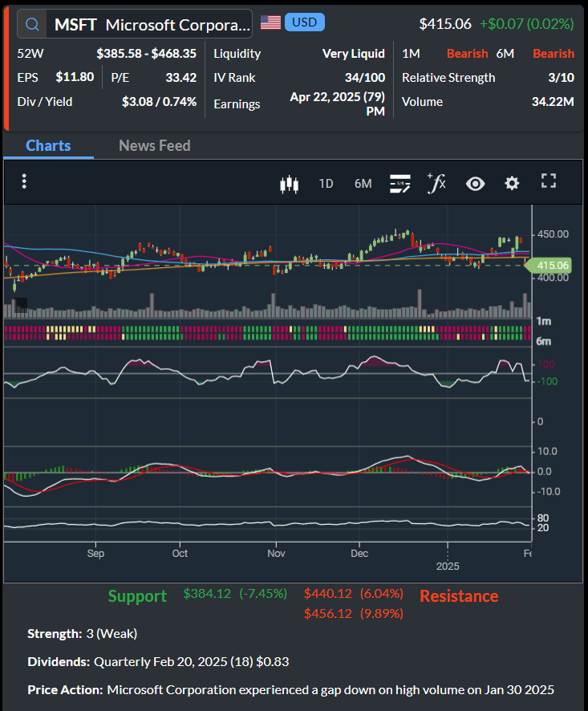Open the 1D interval selector
Viewport: 588px width, 711px height.
coord(326,184)
